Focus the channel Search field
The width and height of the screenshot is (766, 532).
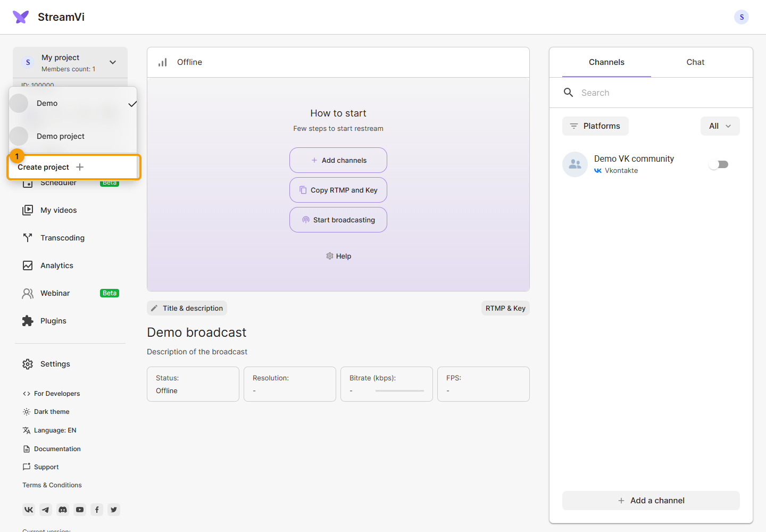tap(651, 93)
